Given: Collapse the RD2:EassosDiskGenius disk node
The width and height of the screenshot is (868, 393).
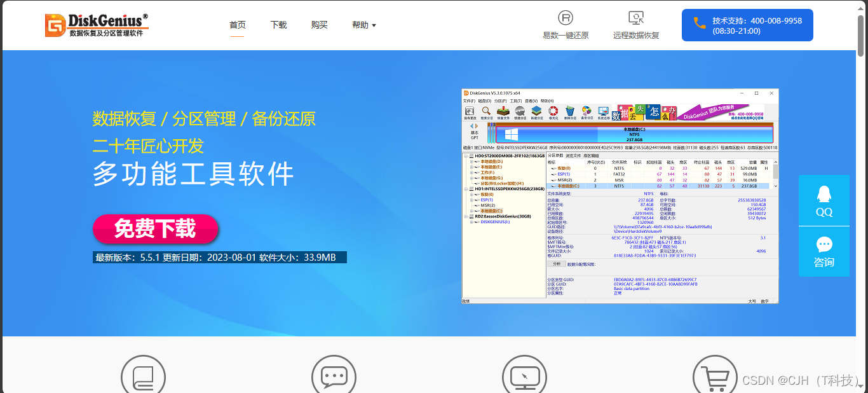Looking at the screenshot, I should pos(466,216).
